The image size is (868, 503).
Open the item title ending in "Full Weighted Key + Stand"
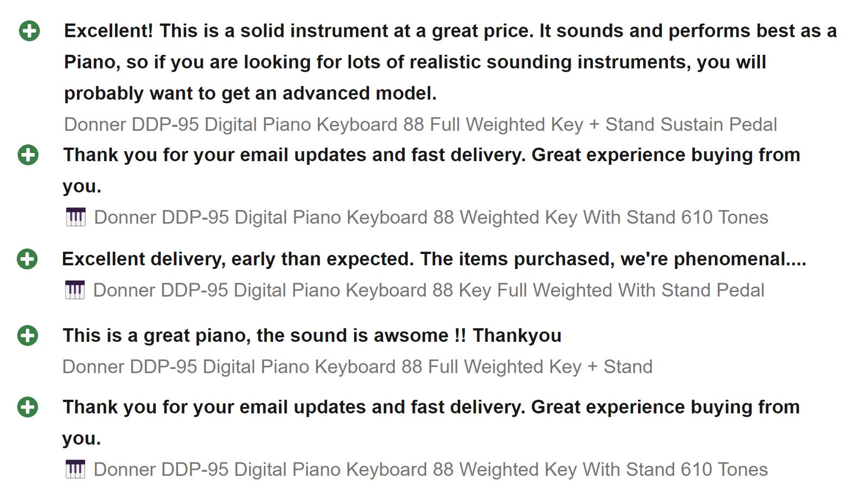pyautogui.click(x=357, y=367)
